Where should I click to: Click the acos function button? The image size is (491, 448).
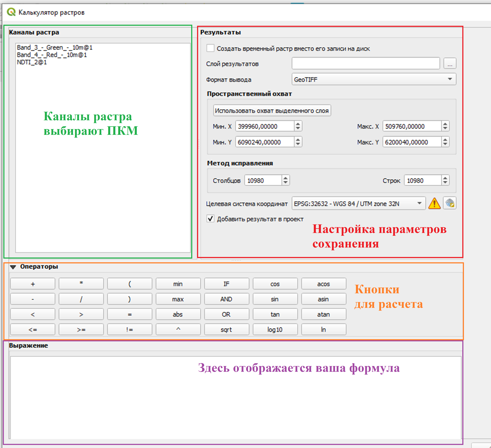pos(323,284)
